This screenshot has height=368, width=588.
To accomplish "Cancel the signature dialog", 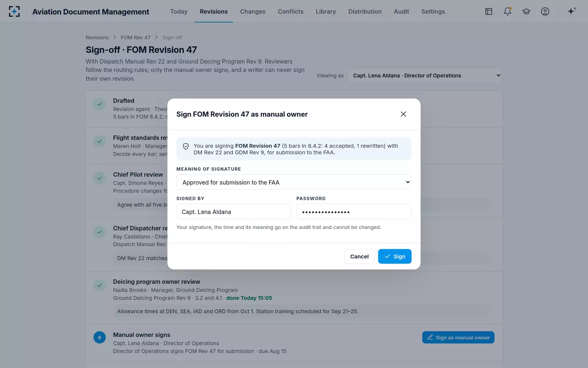I will [359, 256].
